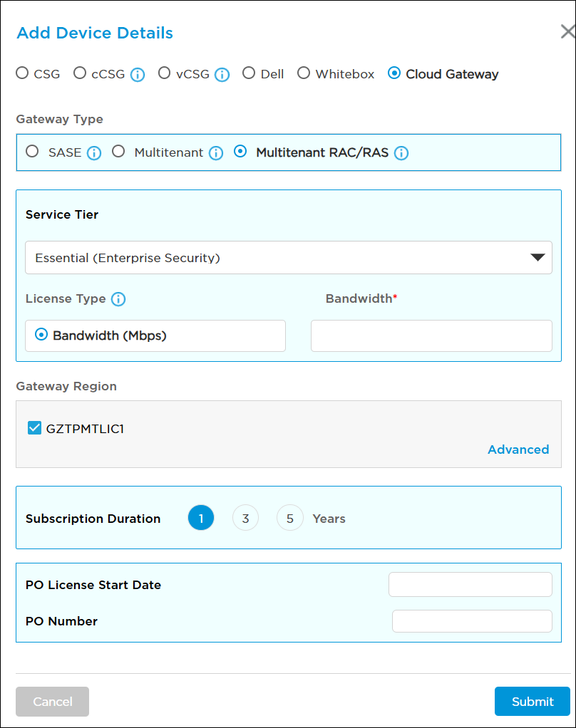Expand the Advanced gateway region options
The width and height of the screenshot is (576, 728).
point(518,449)
